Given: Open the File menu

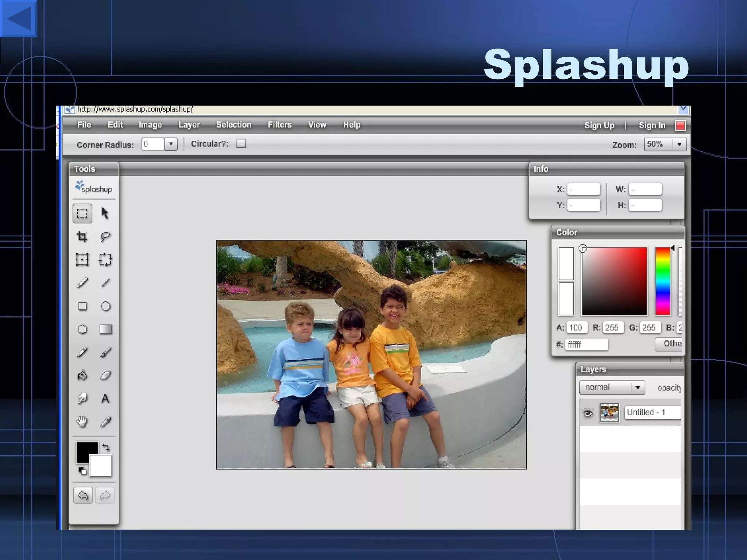Looking at the screenshot, I should coord(84,125).
